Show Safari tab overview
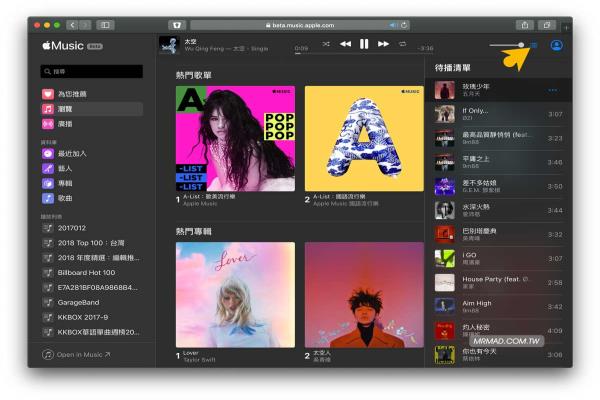The height and width of the screenshot is (400, 600). click(x=547, y=25)
